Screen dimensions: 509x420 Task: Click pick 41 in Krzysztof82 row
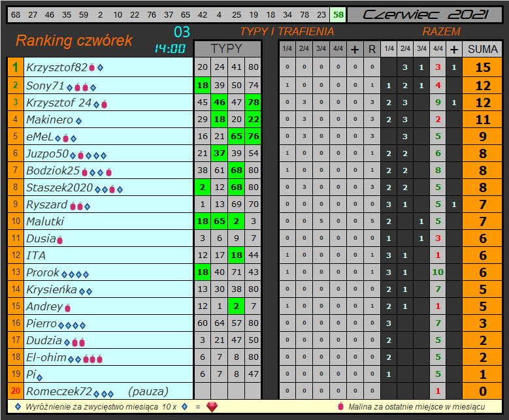coord(237,67)
